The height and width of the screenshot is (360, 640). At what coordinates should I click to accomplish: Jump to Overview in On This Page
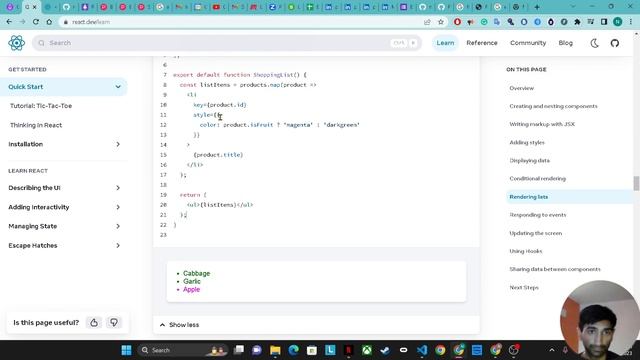click(521, 88)
